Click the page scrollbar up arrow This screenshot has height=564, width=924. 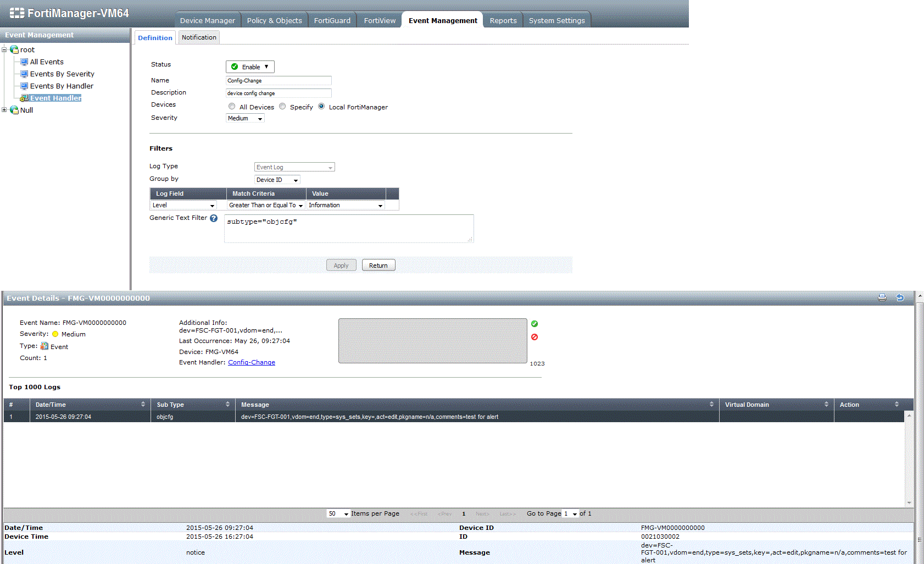coord(920,295)
